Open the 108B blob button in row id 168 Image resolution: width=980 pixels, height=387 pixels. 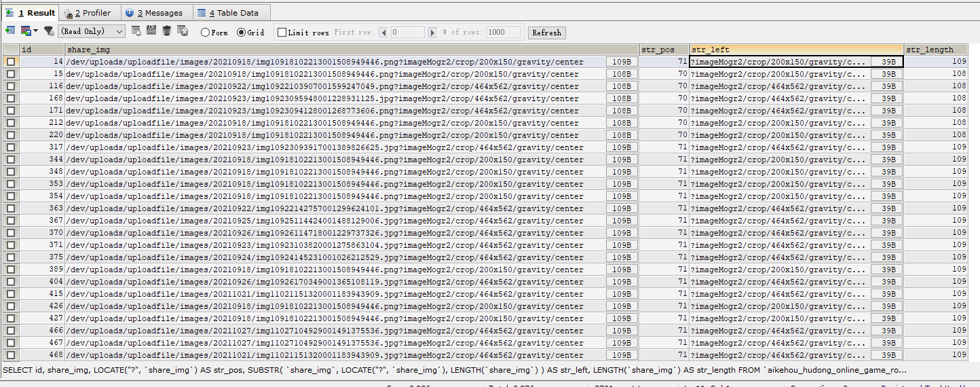click(x=622, y=98)
